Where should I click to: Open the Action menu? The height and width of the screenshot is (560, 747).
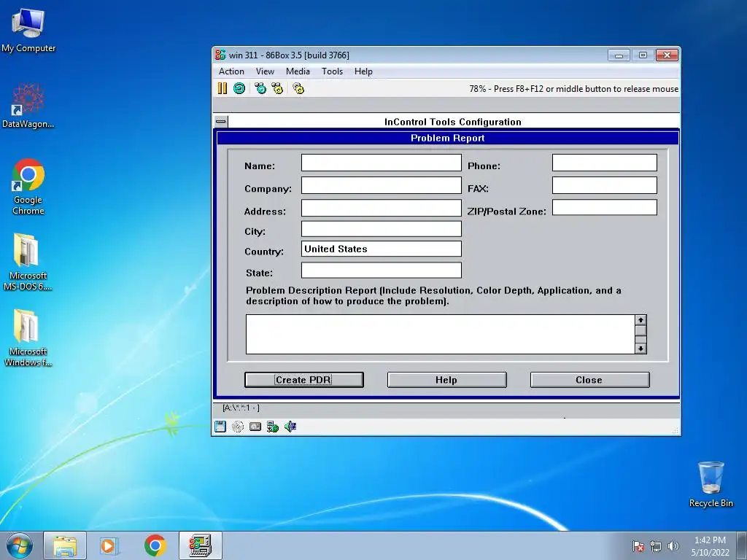(x=231, y=71)
